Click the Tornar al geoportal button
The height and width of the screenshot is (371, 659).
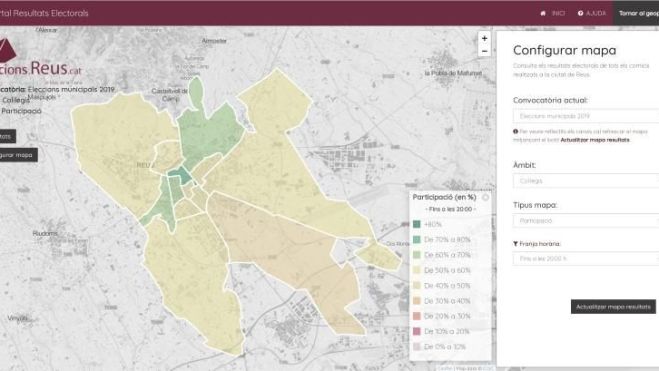point(636,13)
